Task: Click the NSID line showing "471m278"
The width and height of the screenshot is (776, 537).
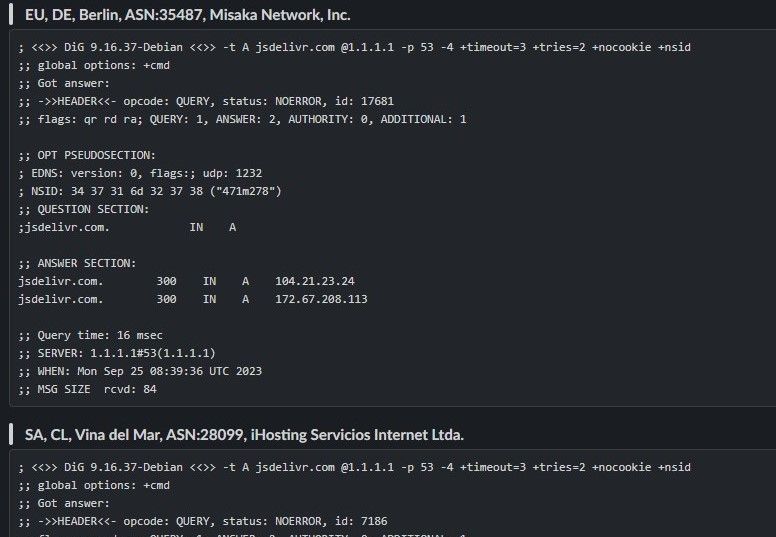Action: [150, 191]
